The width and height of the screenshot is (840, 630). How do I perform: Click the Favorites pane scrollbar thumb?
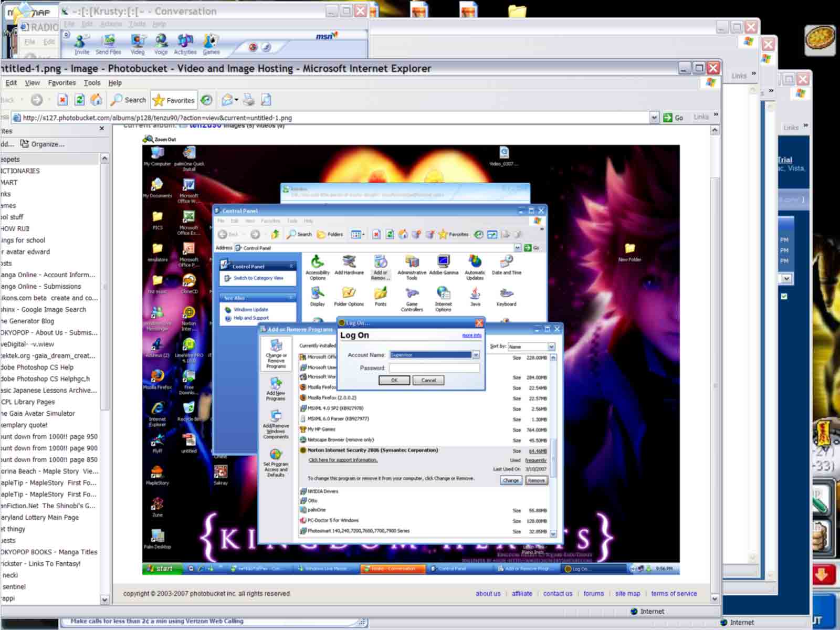pyautogui.click(x=104, y=286)
